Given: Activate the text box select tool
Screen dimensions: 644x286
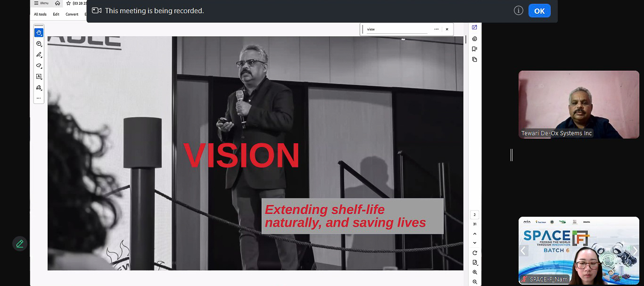Looking at the screenshot, I should click(x=39, y=76).
